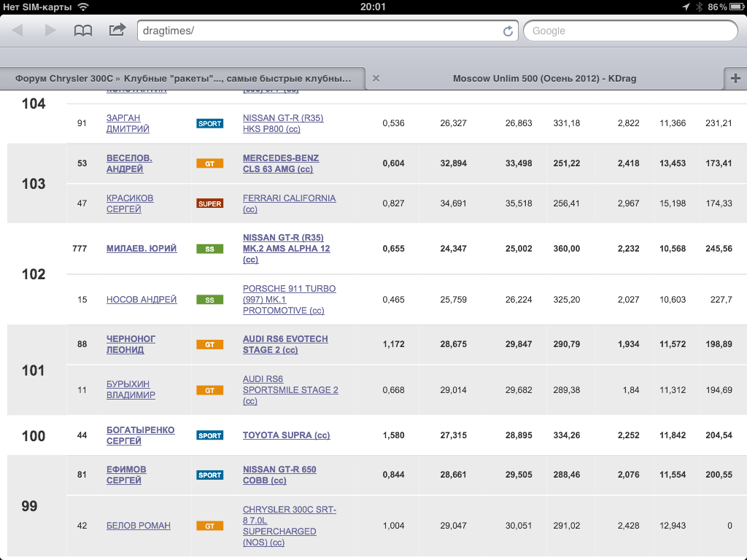
Task: Open driver БУРЫХИН ВЛАДИМИР profile
Action: (131, 389)
